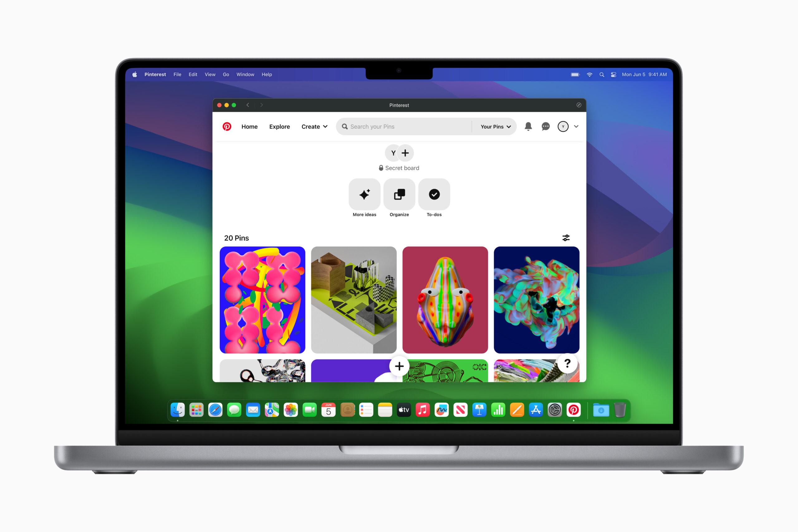Click the messages chat icon

(x=545, y=127)
